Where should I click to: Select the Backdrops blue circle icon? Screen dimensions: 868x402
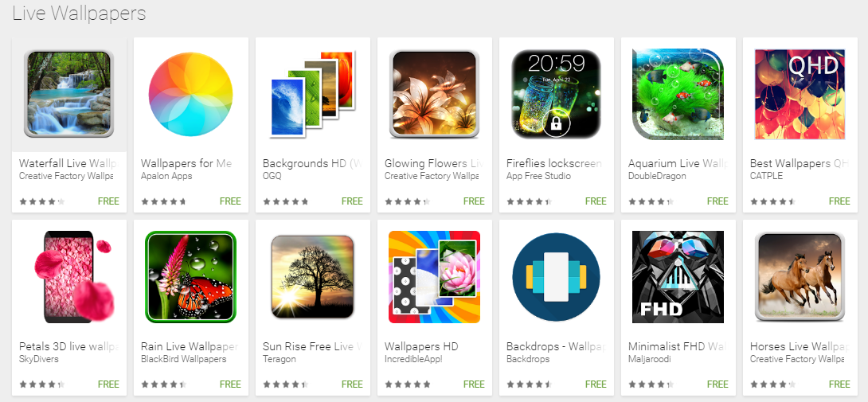click(x=557, y=277)
